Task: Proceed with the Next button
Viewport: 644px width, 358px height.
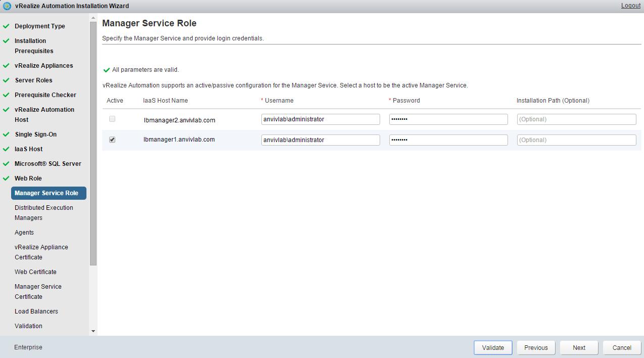Action: click(x=579, y=348)
